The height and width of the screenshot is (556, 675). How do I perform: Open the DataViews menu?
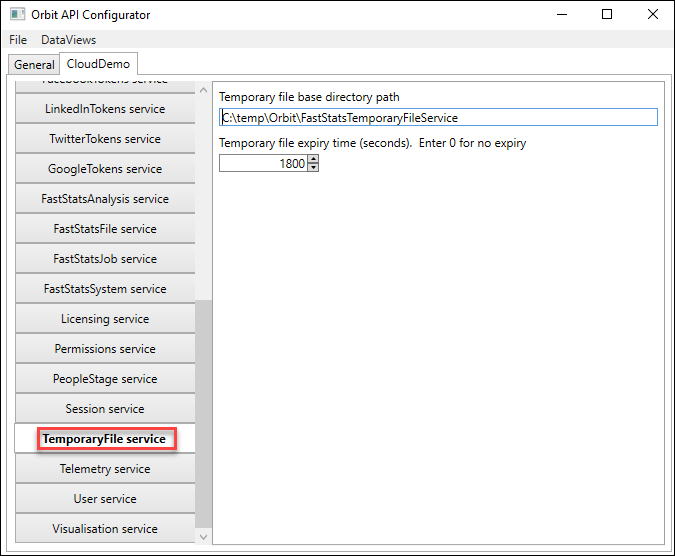click(x=68, y=40)
